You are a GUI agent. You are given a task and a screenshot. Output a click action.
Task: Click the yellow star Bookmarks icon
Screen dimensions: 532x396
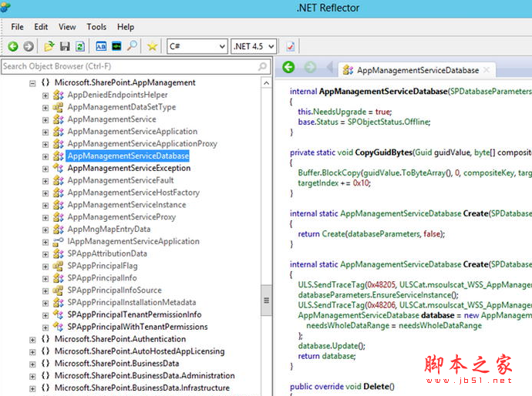153,47
